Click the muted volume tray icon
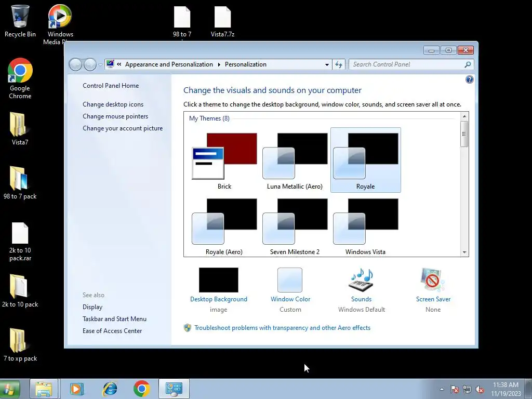 (x=480, y=389)
